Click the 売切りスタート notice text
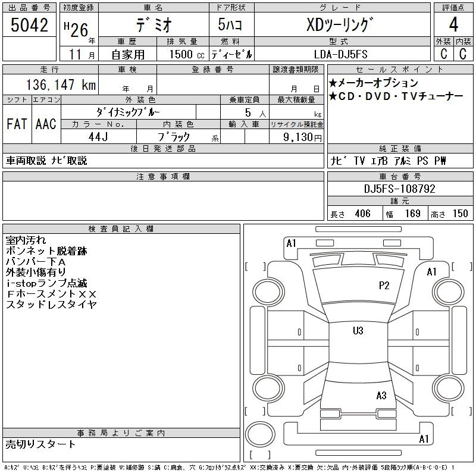The width and height of the screenshot is (476, 476). pos(41,444)
